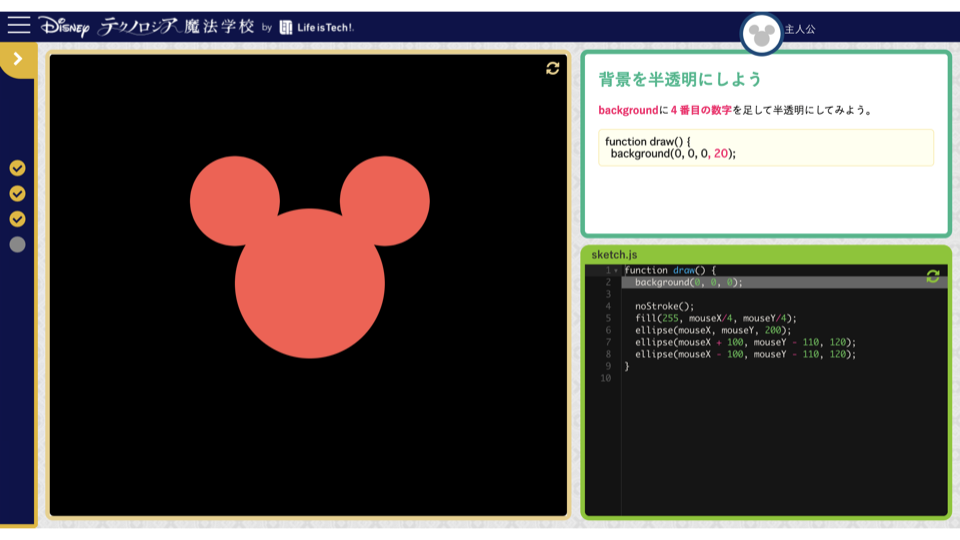Click the ellipse mouseX + 100 line
The height and width of the screenshot is (540, 960).
[x=745, y=342]
